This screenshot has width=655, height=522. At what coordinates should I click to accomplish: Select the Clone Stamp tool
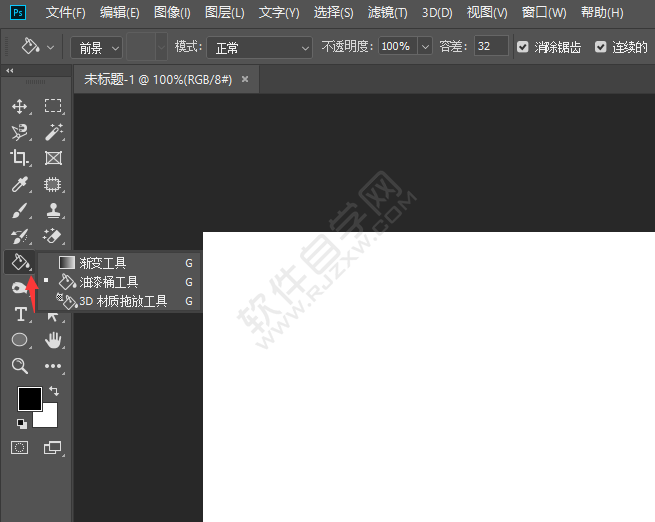(x=53, y=210)
